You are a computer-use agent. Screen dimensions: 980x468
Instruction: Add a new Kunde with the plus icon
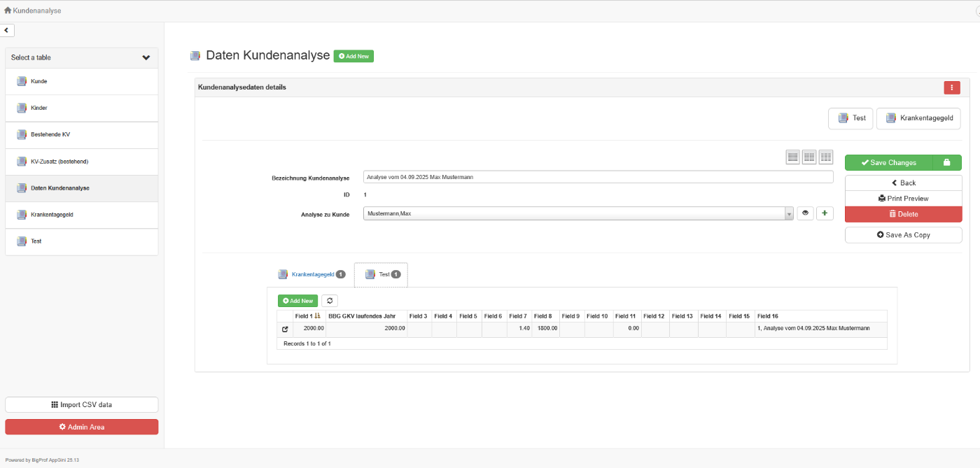825,213
